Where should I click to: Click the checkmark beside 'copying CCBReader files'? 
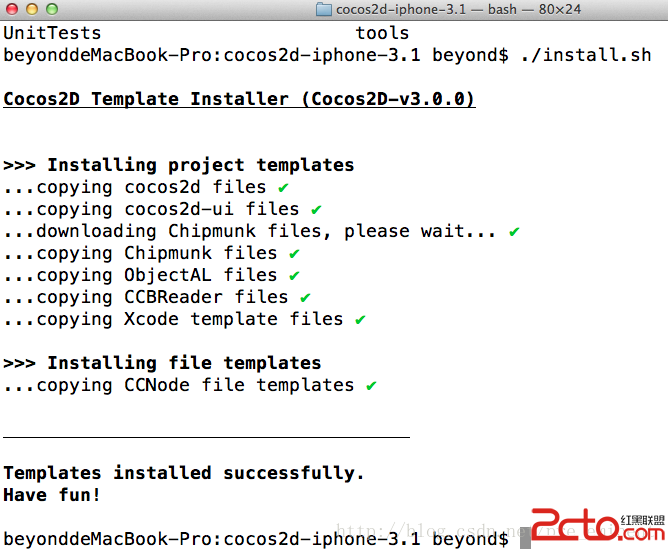click(x=305, y=297)
